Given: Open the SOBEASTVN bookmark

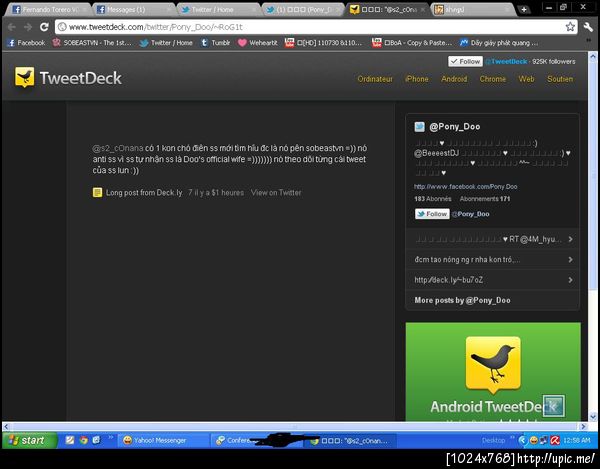Looking at the screenshot, I should [92, 43].
